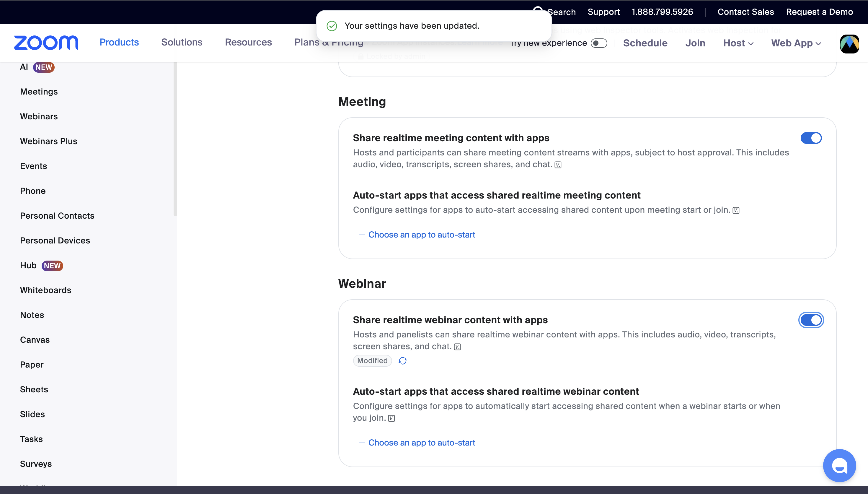Click plus icon for webinar auto-start app
Viewport: 868px width, 494px height.
click(362, 443)
